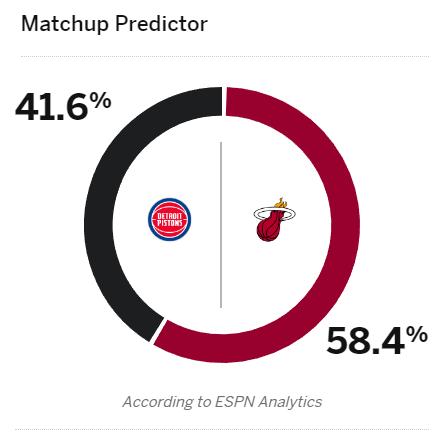
Task: Click the percent sign beside 58.4
Action: pos(419,335)
